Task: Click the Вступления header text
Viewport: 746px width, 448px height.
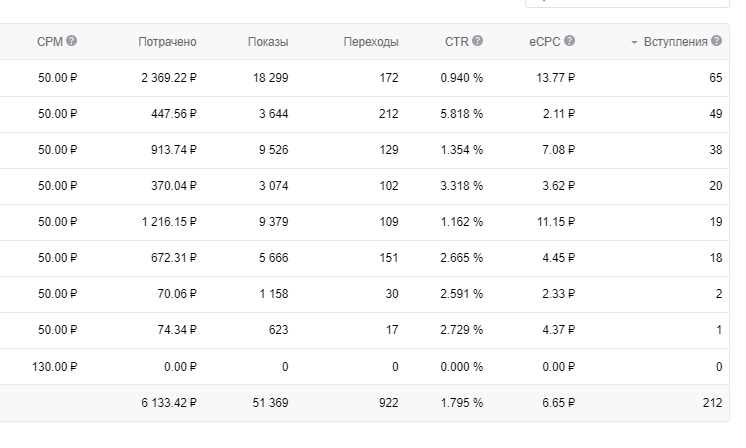Action: pyautogui.click(x=674, y=42)
